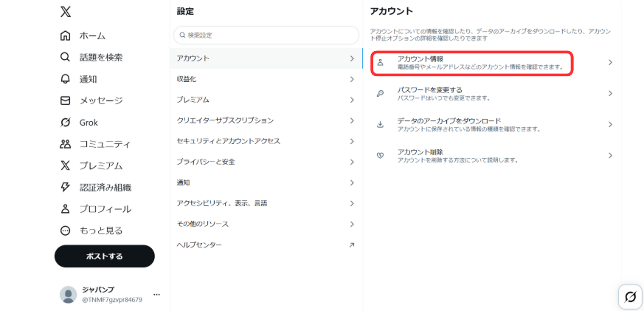Image resolution: width=644 pixels, height=311 pixels.
Task: Click the chevron on データのアーカイブをダウンロード row
Action: (610, 124)
